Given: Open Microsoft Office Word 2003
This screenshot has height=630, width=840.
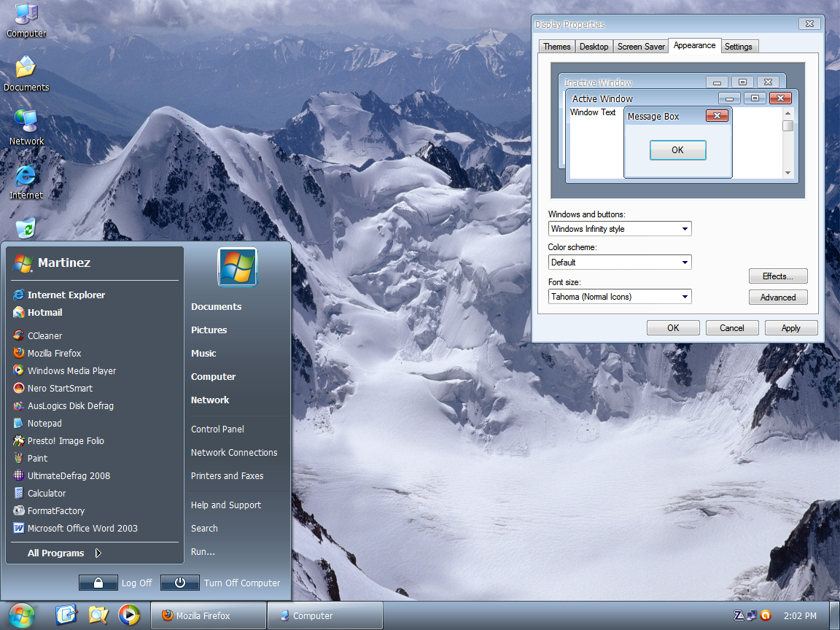Looking at the screenshot, I should click(x=82, y=528).
